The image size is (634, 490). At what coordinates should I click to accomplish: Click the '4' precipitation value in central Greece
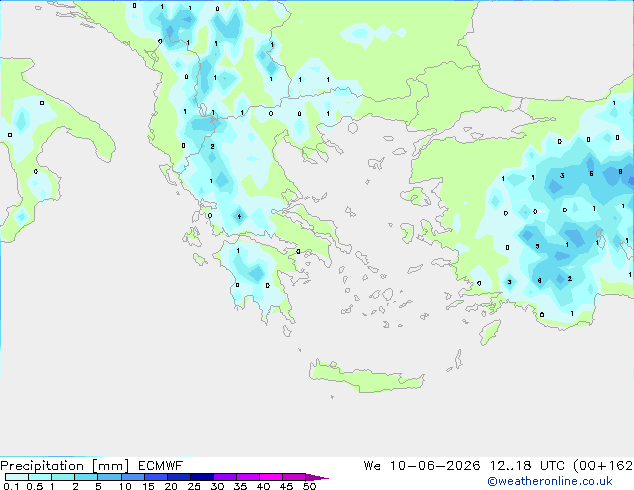tap(239, 217)
